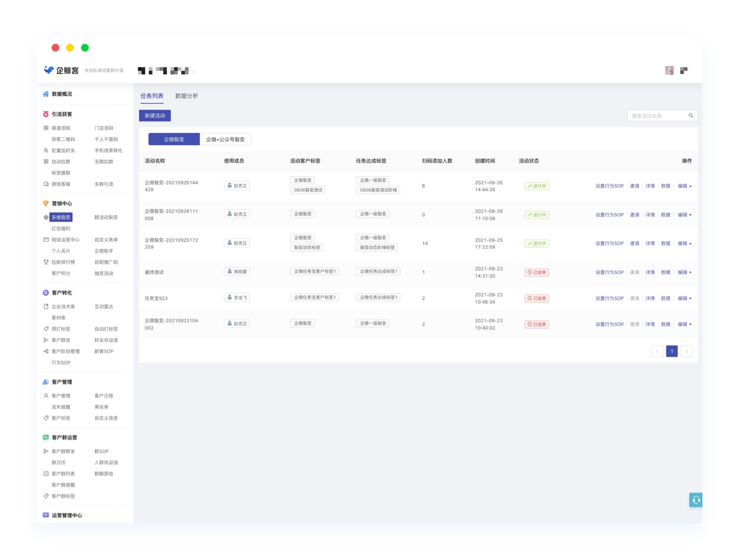Open 群活动裂变 in the sidebar
This screenshot has width=739, height=560.
(106, 217)
